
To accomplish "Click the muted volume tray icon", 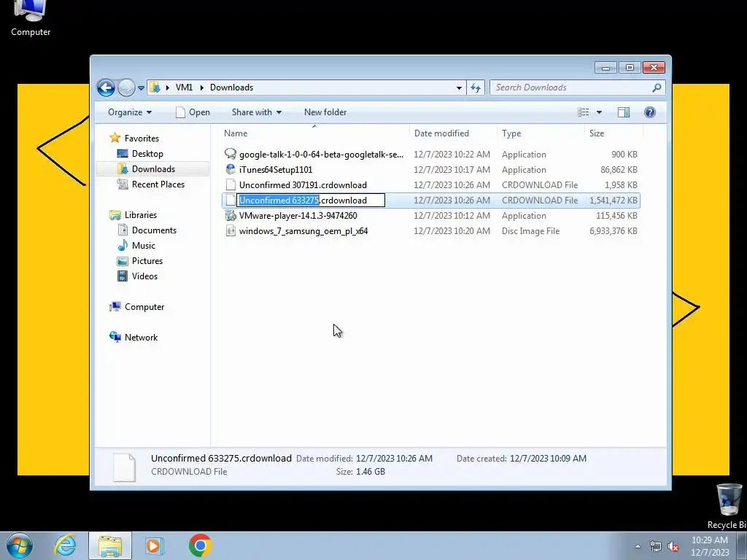I will pos(673,547).
